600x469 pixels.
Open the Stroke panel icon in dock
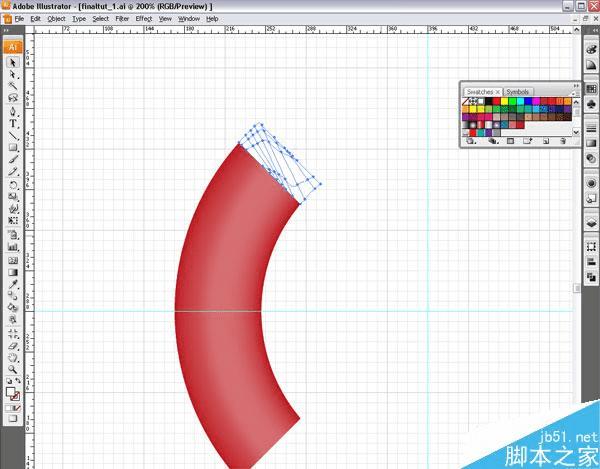[591, 128]
